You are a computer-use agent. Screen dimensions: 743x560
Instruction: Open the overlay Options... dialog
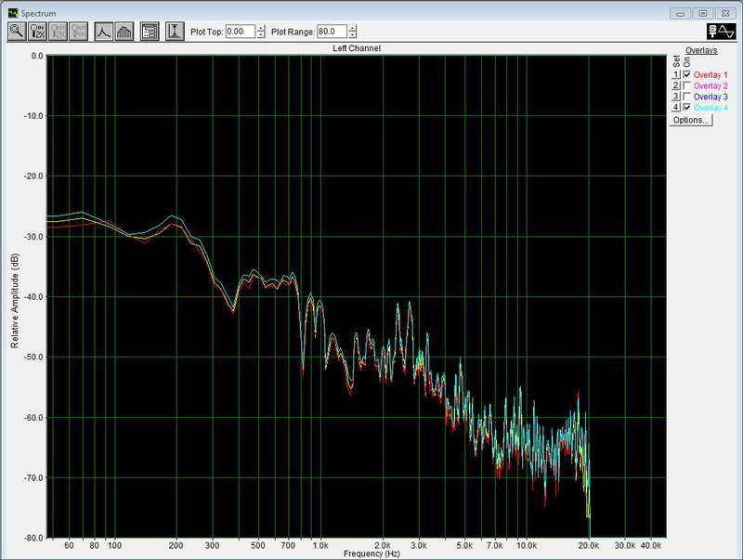691,120
